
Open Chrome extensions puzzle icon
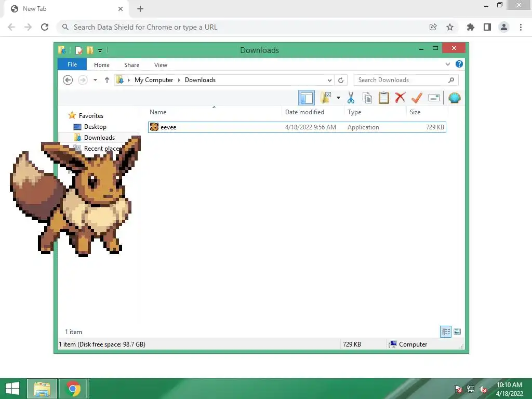[x=470, y=27]
